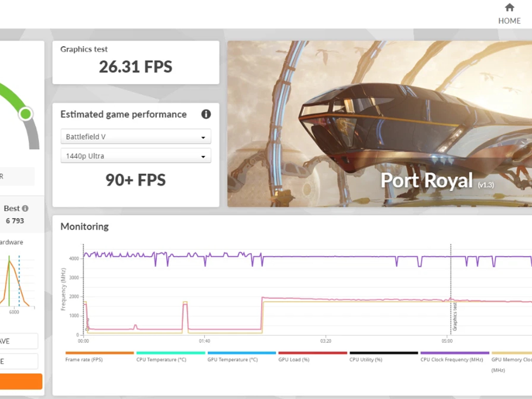Click the Frequency (MHz) axis label
Screen dimensions: 532x399
click(63, 289)
